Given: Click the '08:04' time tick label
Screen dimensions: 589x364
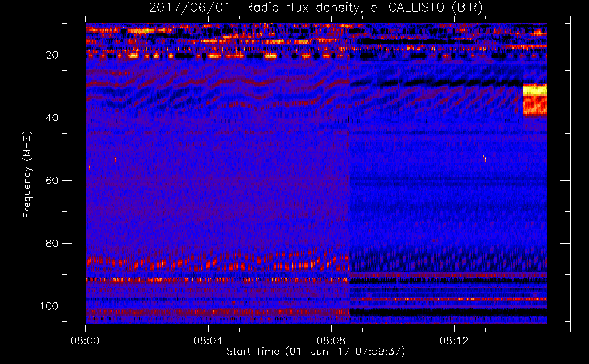Looking at the screenshot, I should 208,341.
